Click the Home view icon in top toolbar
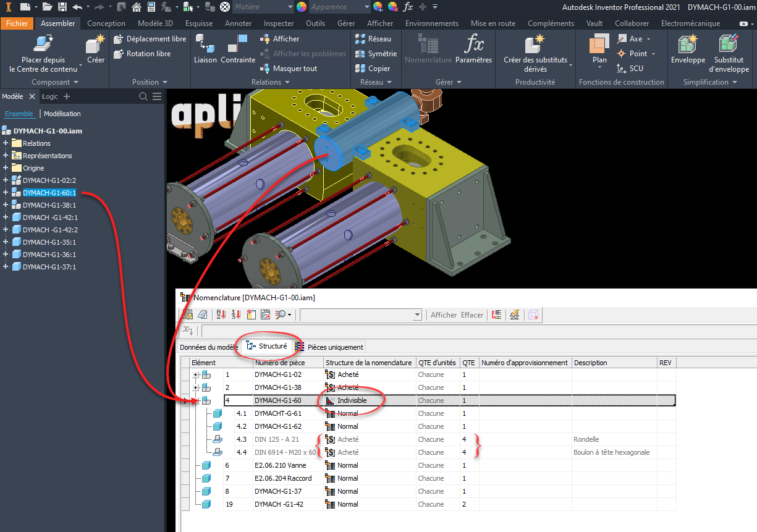This screenshot has width=757, height=532. tap(136, 7)
